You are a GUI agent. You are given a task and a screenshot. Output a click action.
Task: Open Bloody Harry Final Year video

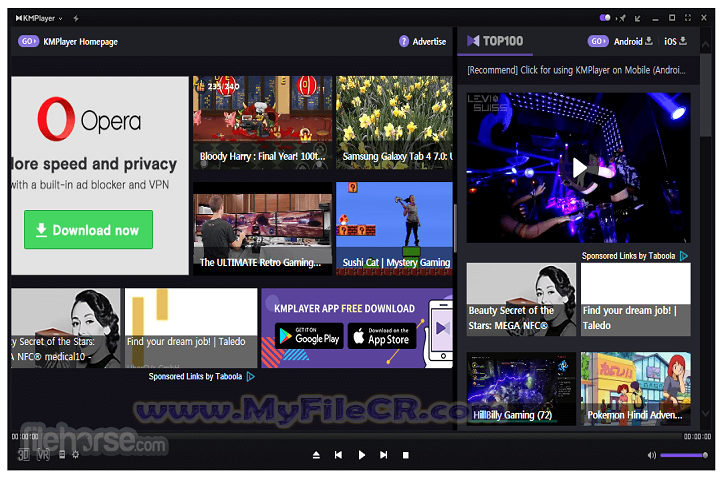click(x=262, y=123)
